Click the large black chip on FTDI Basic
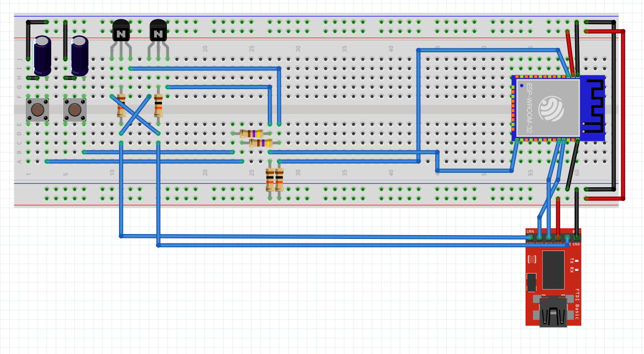644x354 pixels. tap(553, 270)
